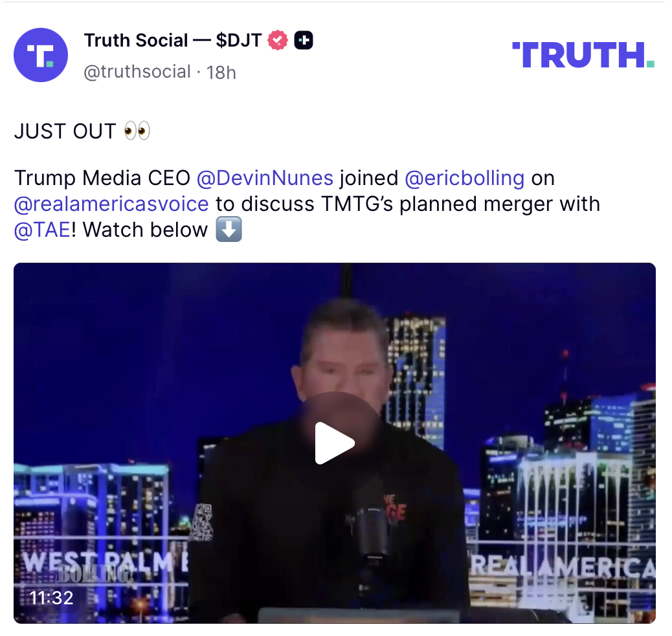The image size is (672, 636).
Task: Open the @DevinNunes mention
Action: coord(265,178)
